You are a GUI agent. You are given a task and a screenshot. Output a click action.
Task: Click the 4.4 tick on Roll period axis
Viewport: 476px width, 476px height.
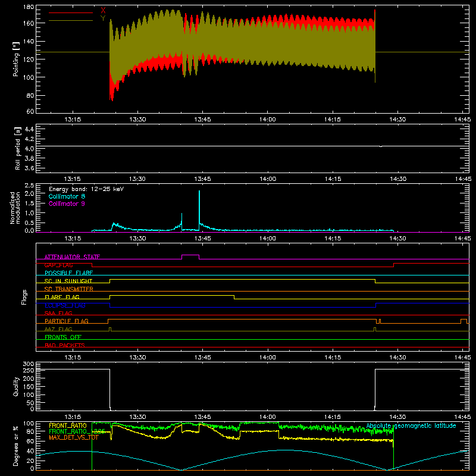29,129
